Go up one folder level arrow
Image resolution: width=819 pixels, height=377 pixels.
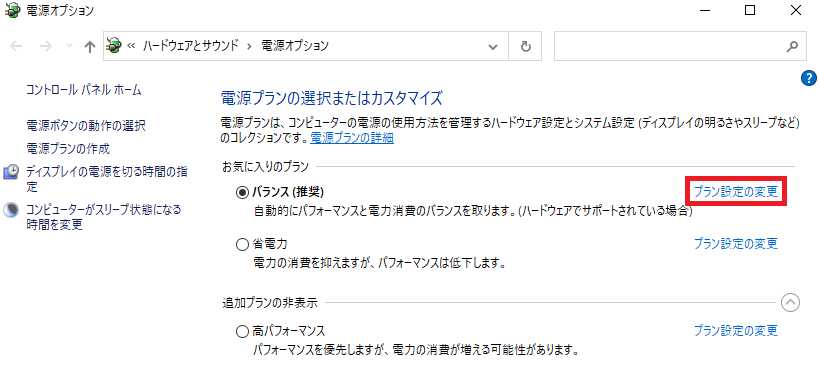point(90,46)
